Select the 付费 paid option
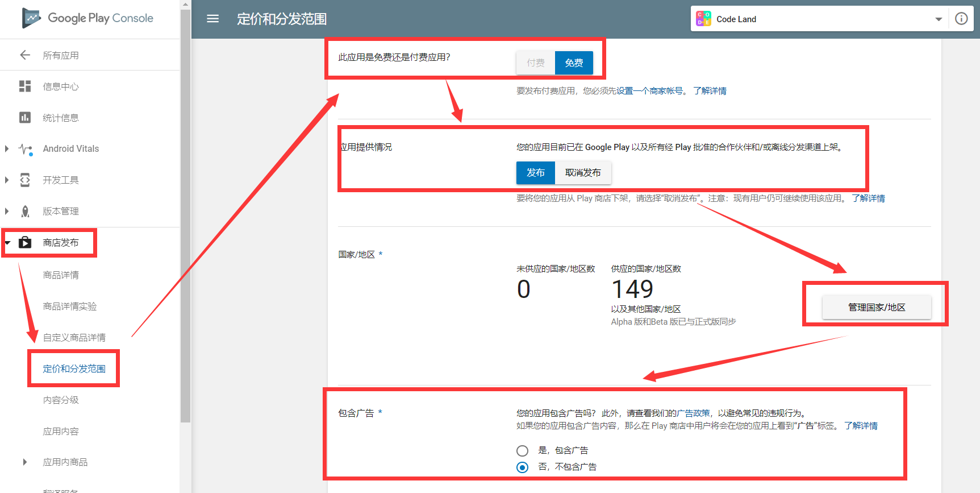 536,63
